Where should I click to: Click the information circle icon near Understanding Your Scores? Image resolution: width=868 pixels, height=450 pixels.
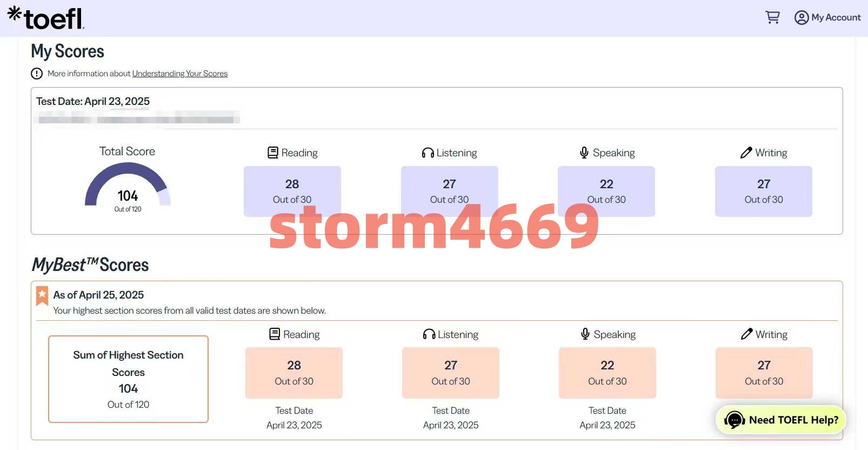coord(37,74)
